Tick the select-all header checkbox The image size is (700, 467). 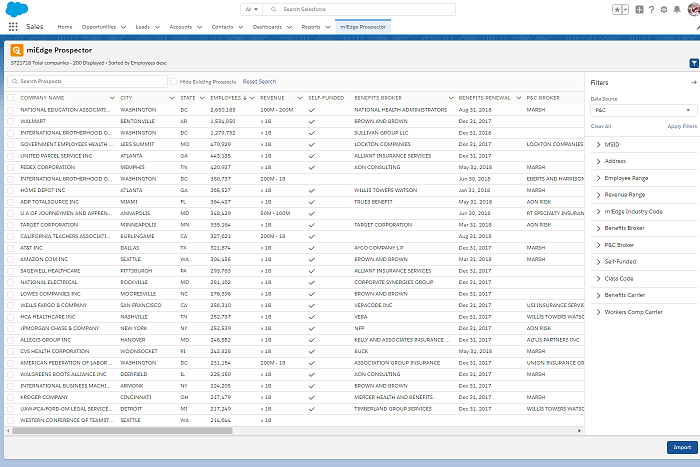[11, 97]
